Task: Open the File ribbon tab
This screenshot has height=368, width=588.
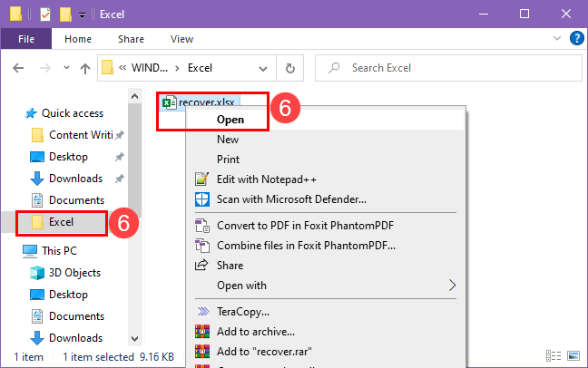Action: pos(26,39)
